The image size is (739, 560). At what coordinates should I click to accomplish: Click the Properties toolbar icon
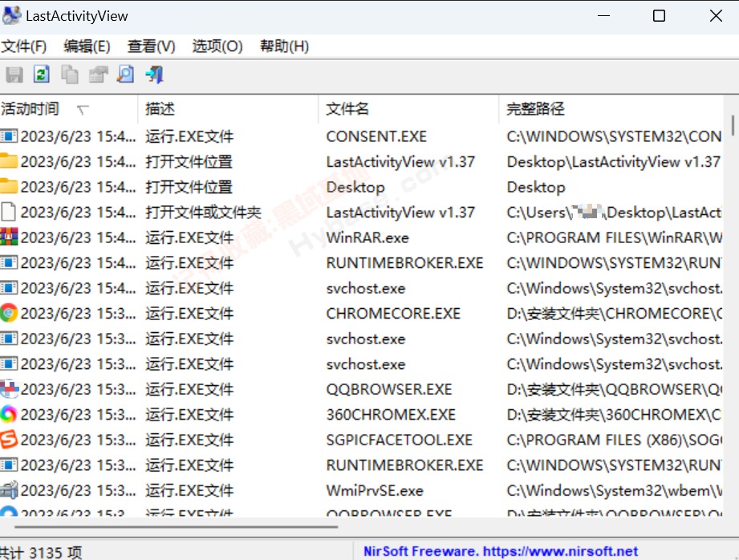tap(98, 75)
